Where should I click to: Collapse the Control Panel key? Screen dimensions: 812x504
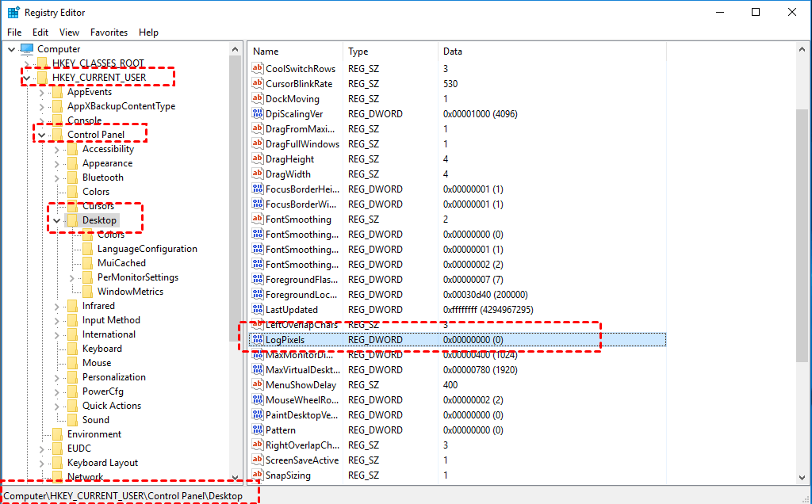[x=42, y=135]
